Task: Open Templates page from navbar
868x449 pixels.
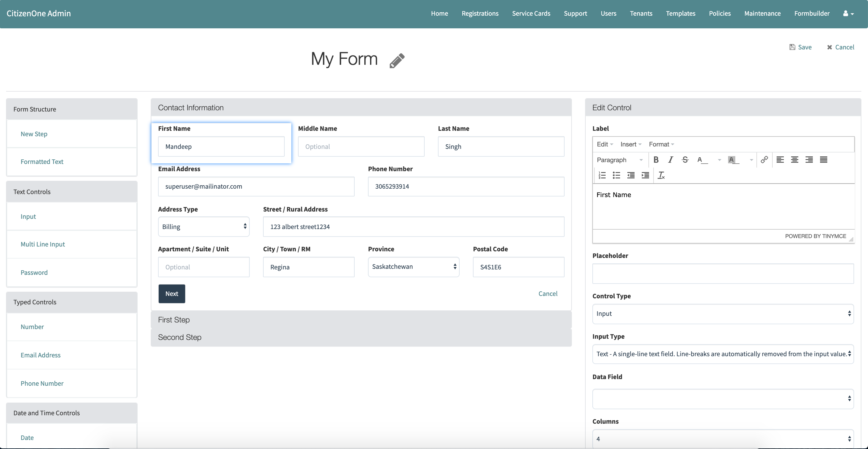Action: tap(680, 14)
